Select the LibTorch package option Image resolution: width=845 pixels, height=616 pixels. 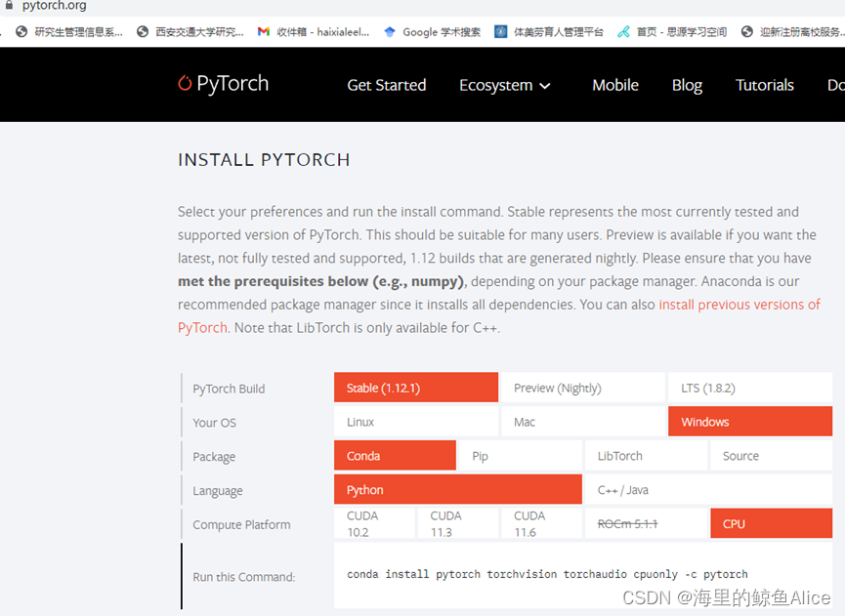point(646,455)
